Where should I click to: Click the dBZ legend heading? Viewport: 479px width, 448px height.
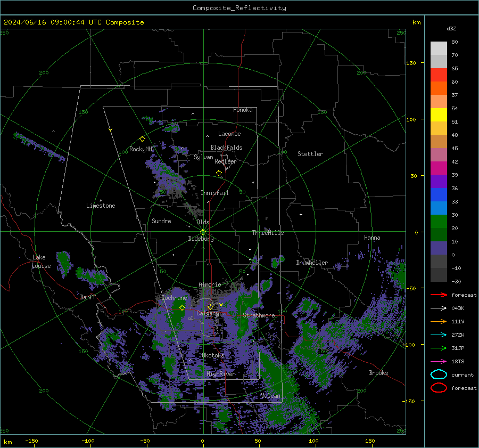click(x=451, y=28)
